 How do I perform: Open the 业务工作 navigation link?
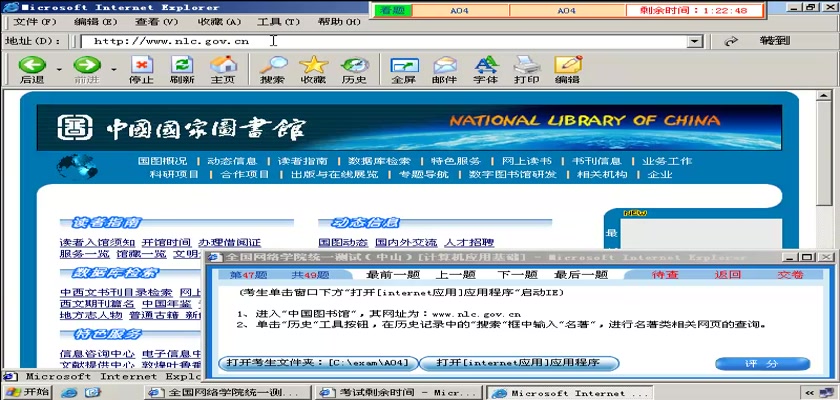pyautogui.click(x=667, y=161)
